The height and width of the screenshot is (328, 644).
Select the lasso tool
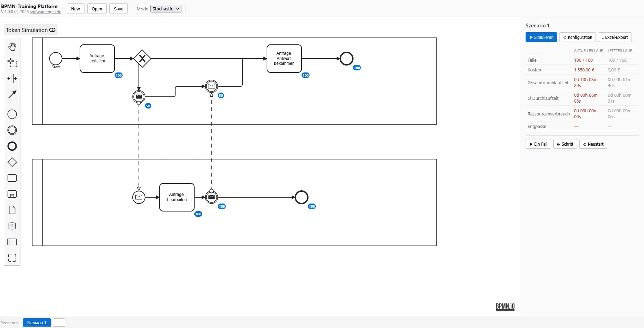tap(12, 62)
